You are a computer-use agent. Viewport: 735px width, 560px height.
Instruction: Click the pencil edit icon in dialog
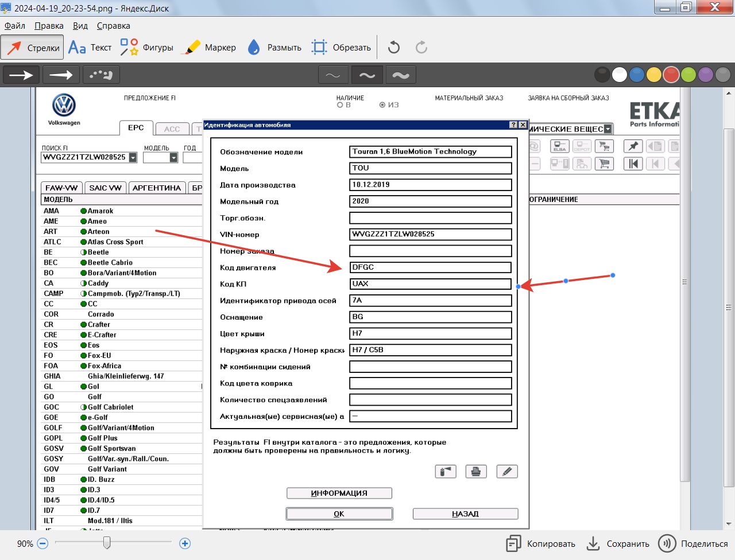506,472
